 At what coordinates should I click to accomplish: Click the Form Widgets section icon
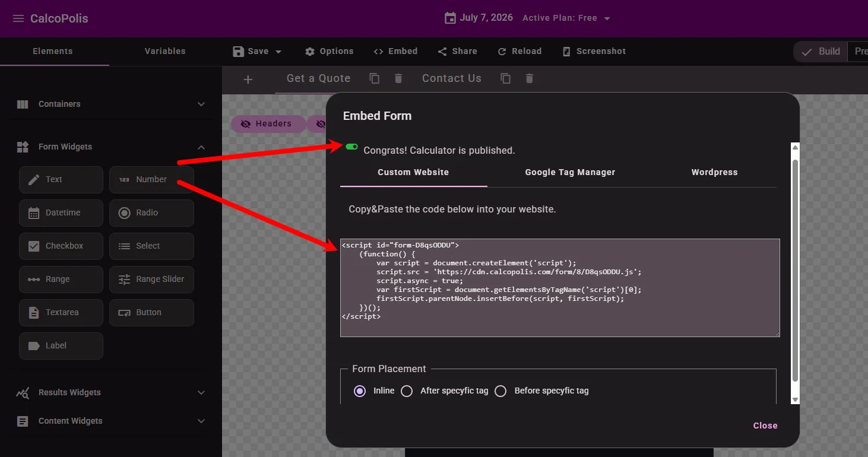[x=23, y=147]
